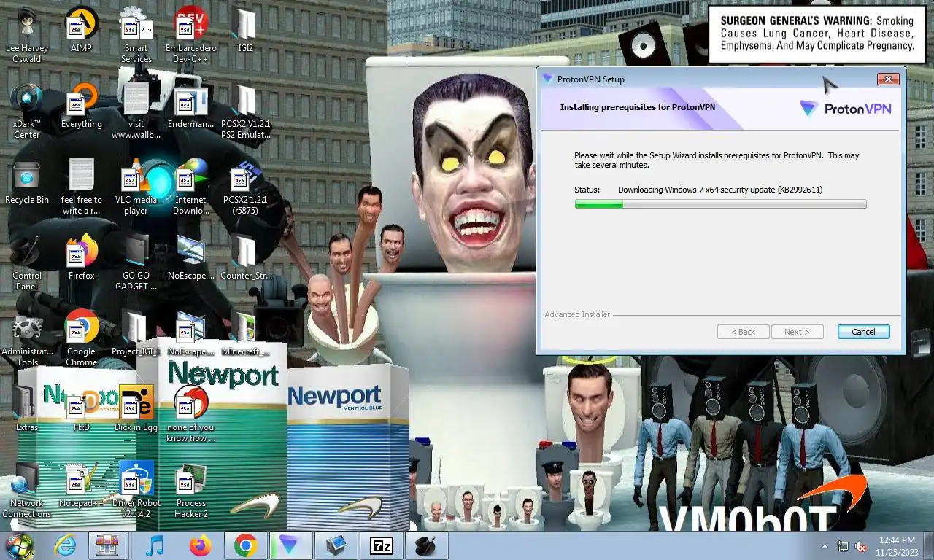This screenshot has height=560, width=934.
Task: Open the Recycle Bin
Action: (27, 184)
